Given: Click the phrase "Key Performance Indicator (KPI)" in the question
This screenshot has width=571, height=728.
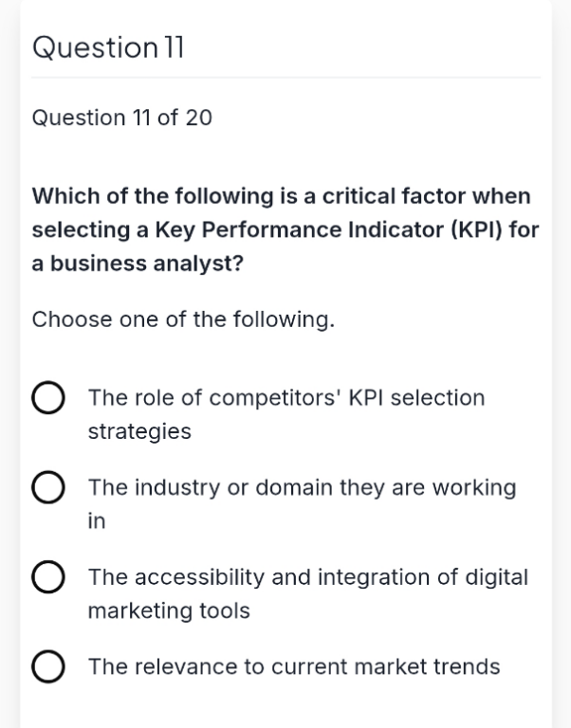Looking at the screenshot, I should click(x=328, y=229).
